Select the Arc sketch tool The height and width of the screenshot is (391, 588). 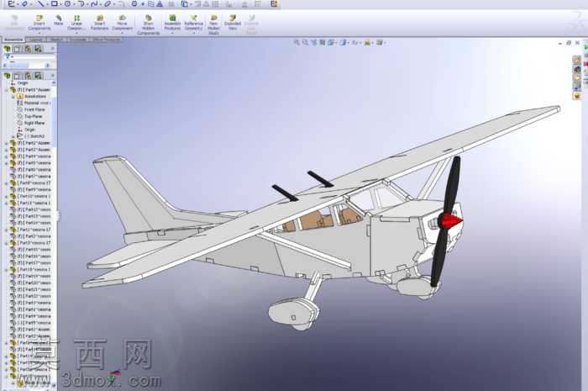click(81, 4)
